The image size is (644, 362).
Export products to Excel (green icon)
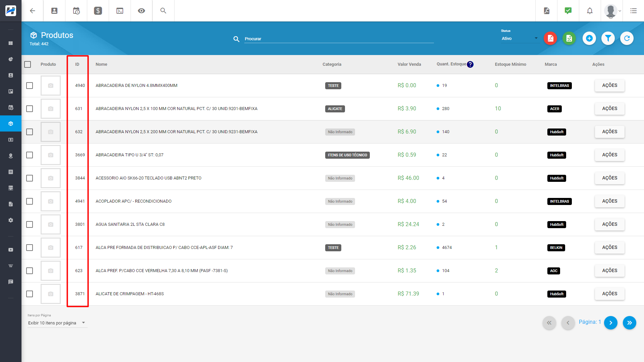[x=569, y=39]
